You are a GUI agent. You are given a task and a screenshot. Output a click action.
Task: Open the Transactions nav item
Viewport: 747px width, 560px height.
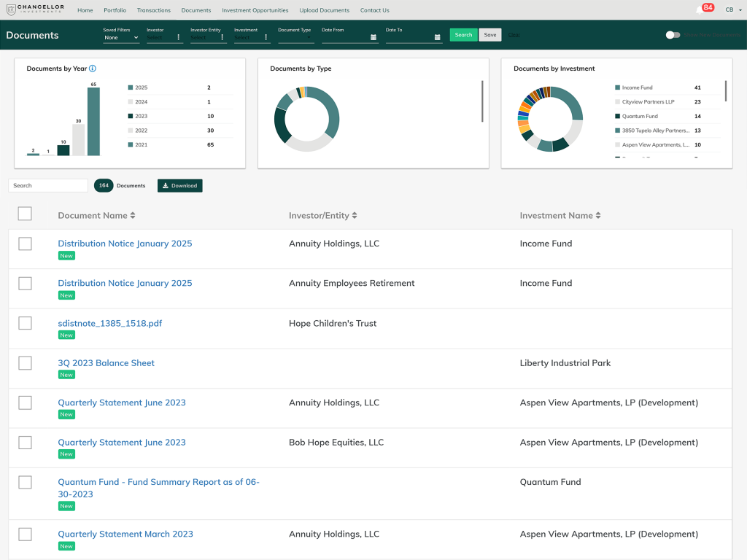153,10
